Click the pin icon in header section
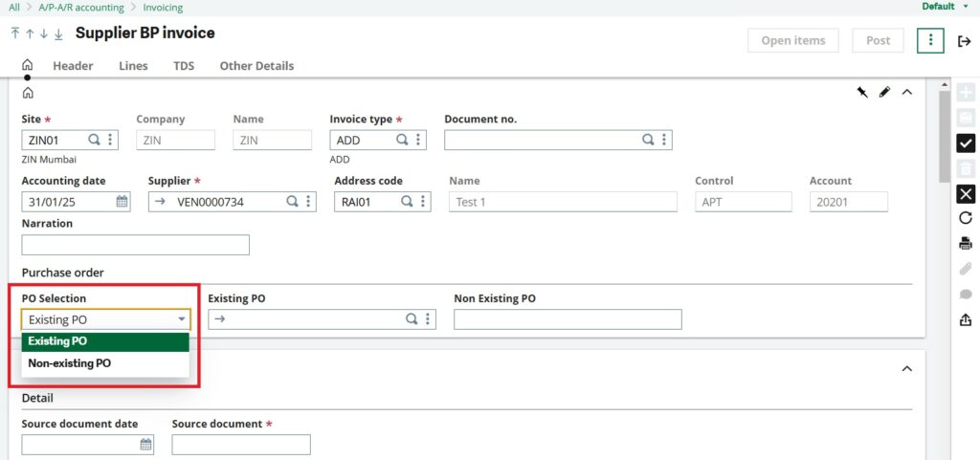The height and width of the screenshot is (460, 980). (862, 92)
